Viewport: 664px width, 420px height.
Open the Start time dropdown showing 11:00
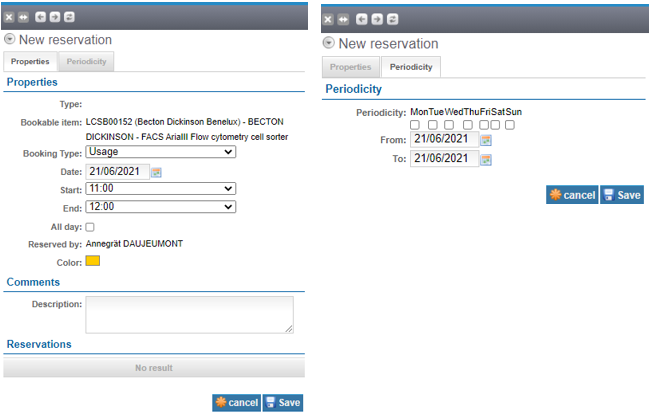(x=160, y=188)
